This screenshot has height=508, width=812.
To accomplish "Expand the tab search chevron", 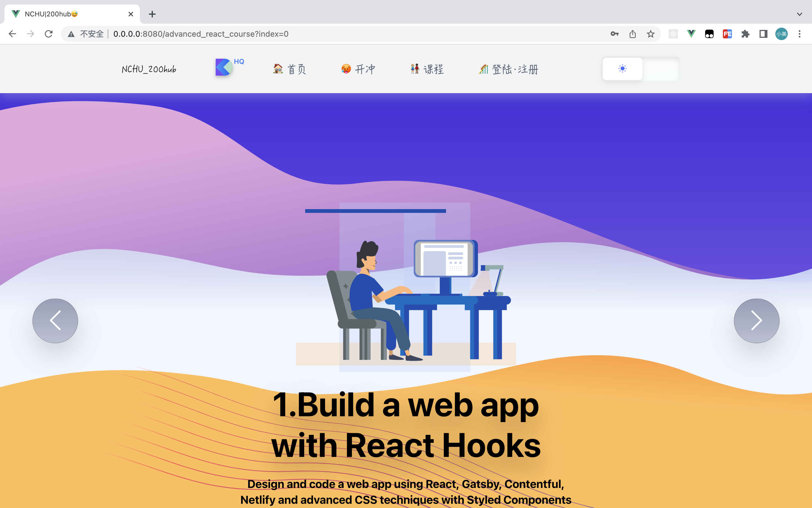I will tap(800, 14).
